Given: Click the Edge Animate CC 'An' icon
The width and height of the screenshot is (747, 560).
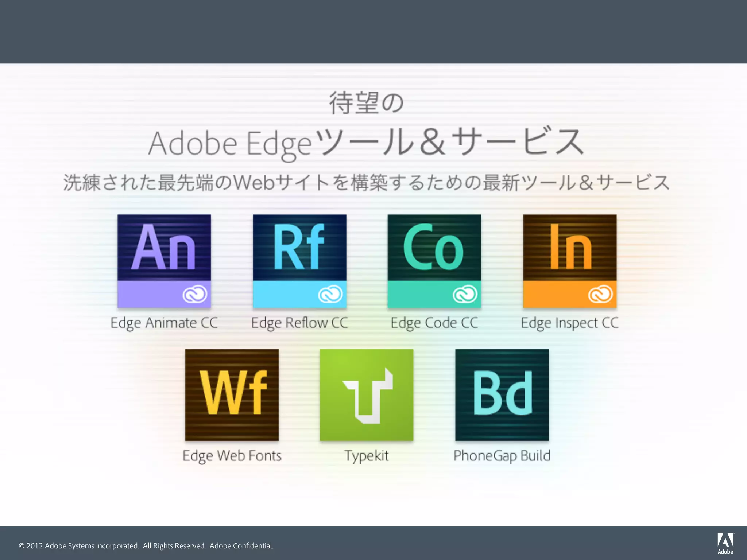Looking at the screenshot, I should tap(164, 261).
